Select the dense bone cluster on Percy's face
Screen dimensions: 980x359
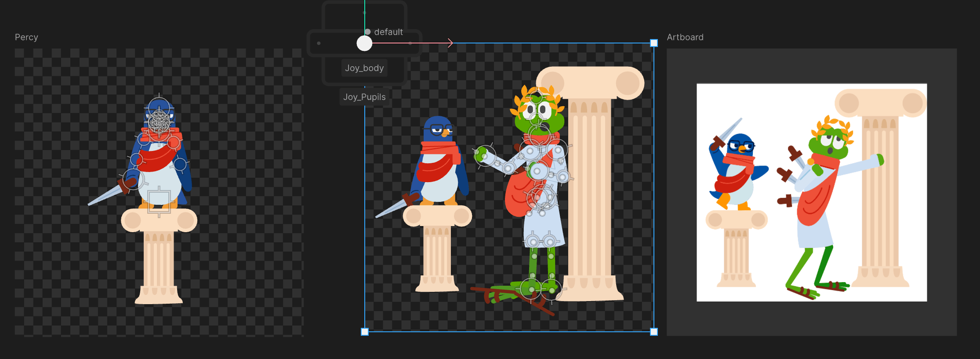(x=159, y=122)
